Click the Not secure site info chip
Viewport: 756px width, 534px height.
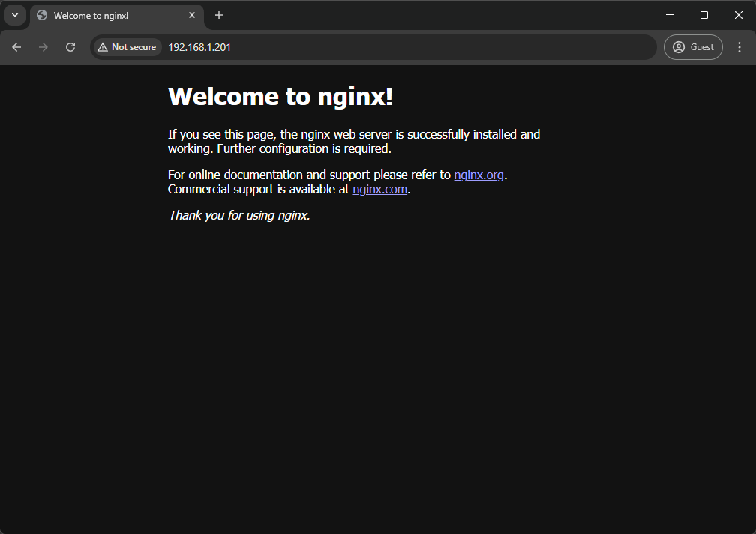tap(127, 47)
